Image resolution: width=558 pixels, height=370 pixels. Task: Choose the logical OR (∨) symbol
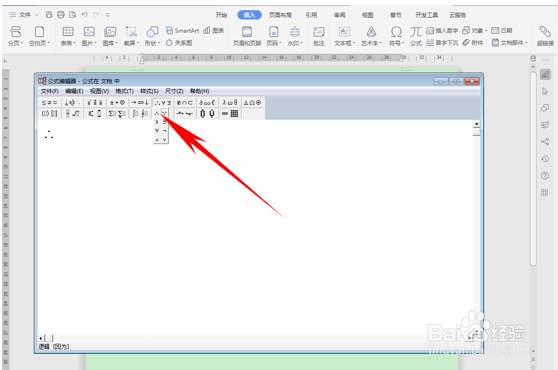164,139
